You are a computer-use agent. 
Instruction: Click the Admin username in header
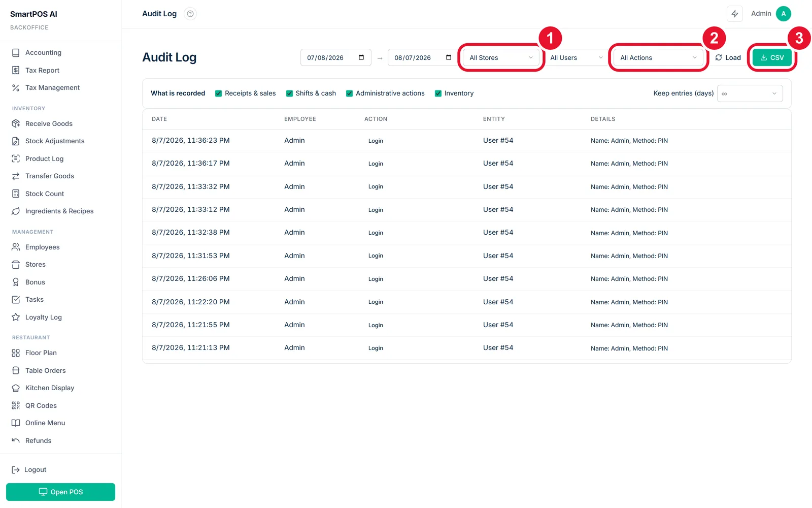tap(761, 14)
